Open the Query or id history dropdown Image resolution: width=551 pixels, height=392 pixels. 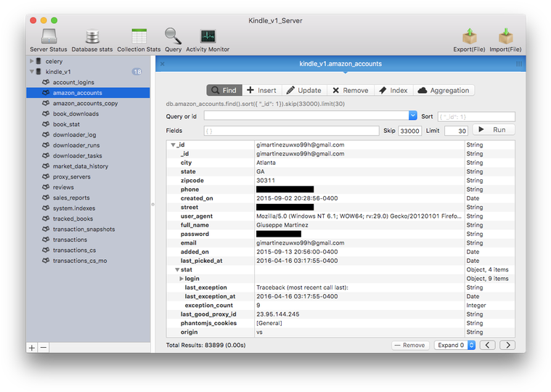pyautogui.click(x=412, y=115)
